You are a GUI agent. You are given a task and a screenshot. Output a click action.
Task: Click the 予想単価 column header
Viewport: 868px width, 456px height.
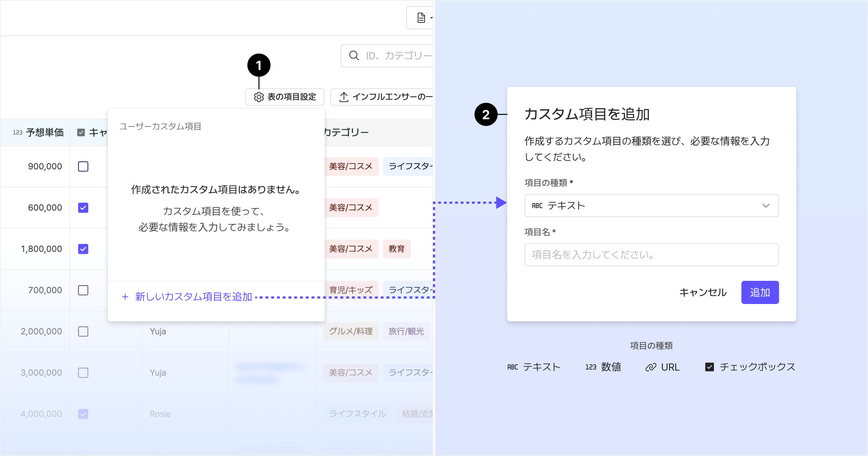44,132
